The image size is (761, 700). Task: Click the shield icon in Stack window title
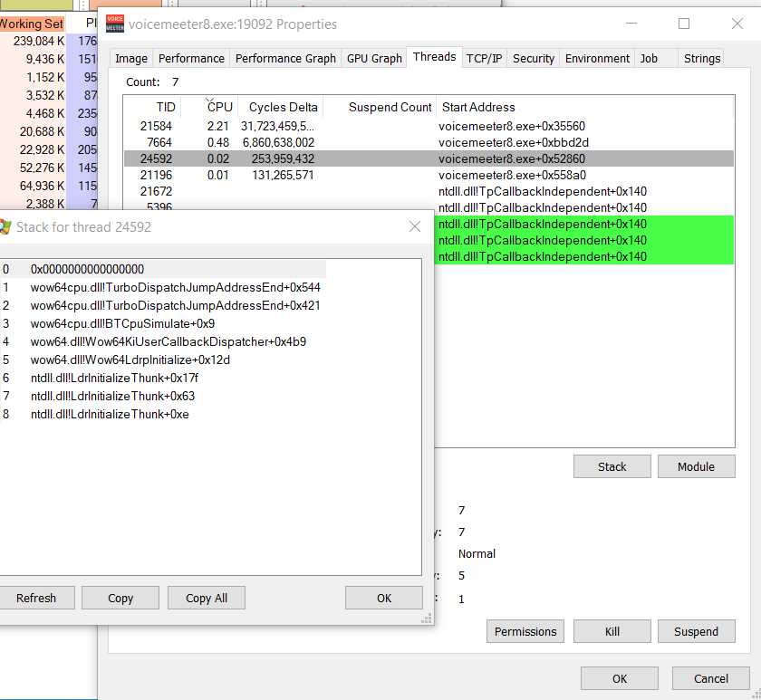tap(5, 226)
